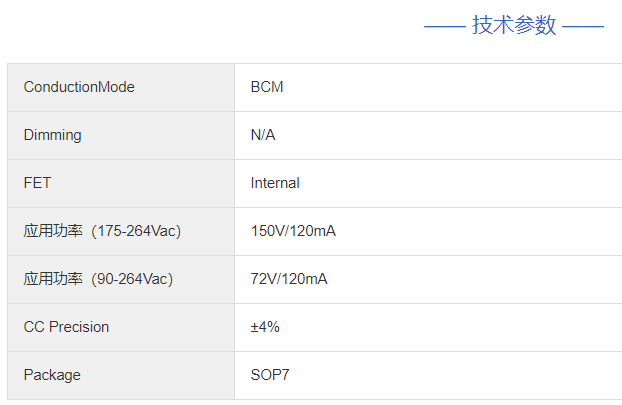Click the line right of 技术参数 heading
Screen dimensions: 622x405
coord(583,27)
